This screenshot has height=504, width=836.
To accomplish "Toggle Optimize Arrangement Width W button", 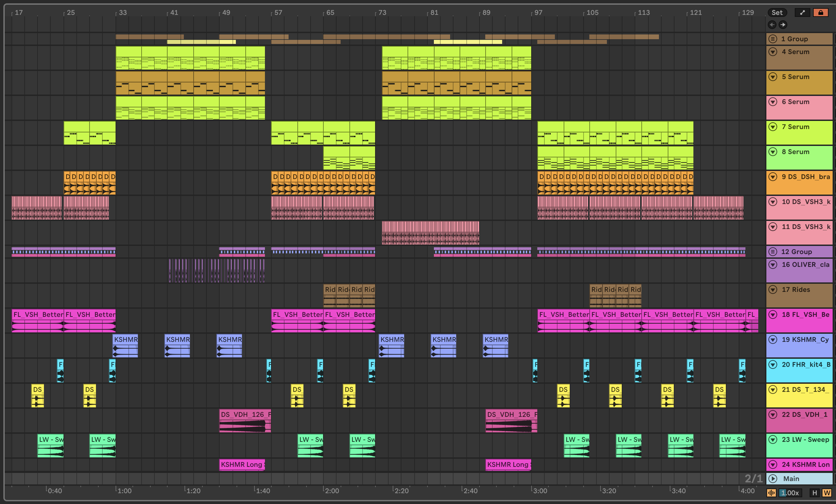I will [827, 493].
